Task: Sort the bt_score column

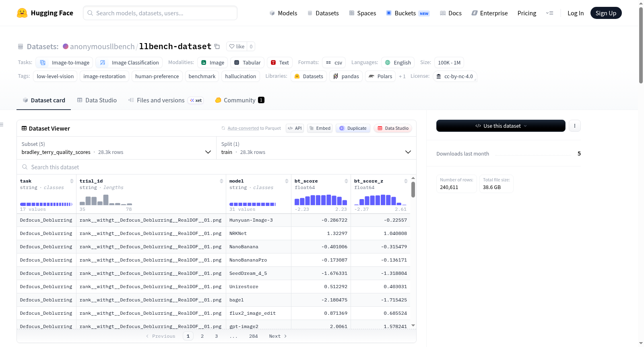Action: 346,181
